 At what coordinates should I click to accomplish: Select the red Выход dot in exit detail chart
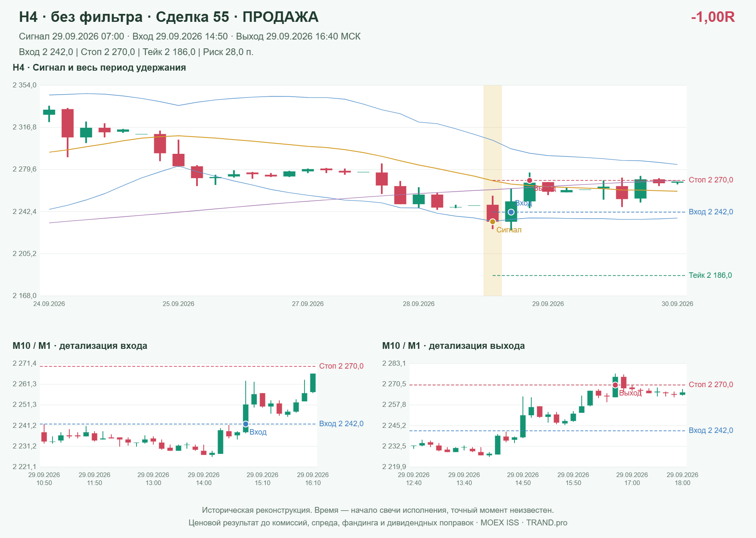click(615, 385)
